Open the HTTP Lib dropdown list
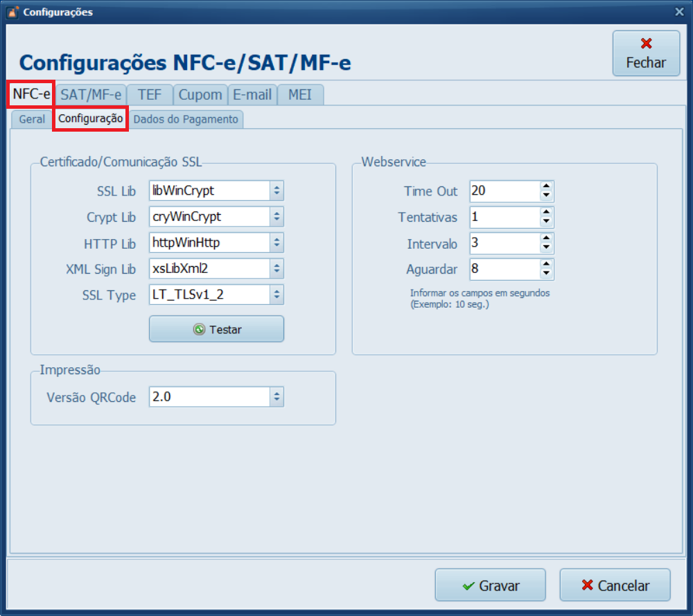Screen dimensions: 693x616 click(277, 243)
